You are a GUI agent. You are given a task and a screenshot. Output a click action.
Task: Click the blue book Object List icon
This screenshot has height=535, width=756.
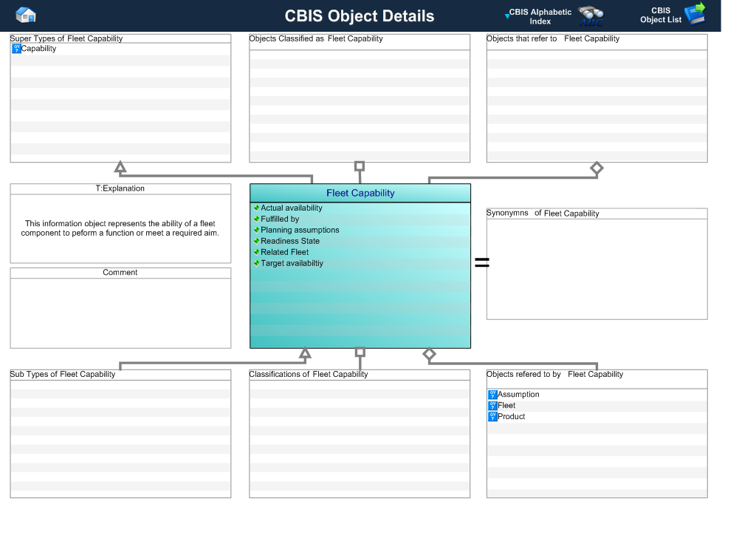click(x=695, y=13)
